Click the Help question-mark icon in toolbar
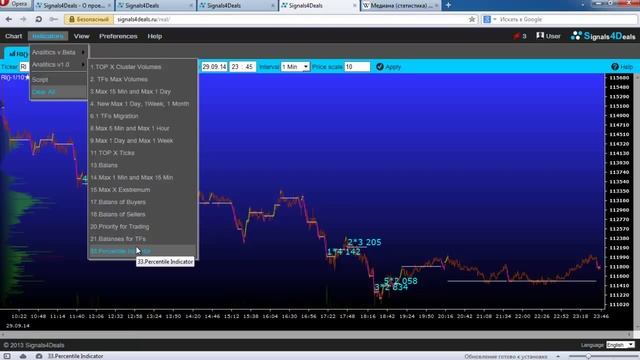The image size is (640, 360). 615,67
